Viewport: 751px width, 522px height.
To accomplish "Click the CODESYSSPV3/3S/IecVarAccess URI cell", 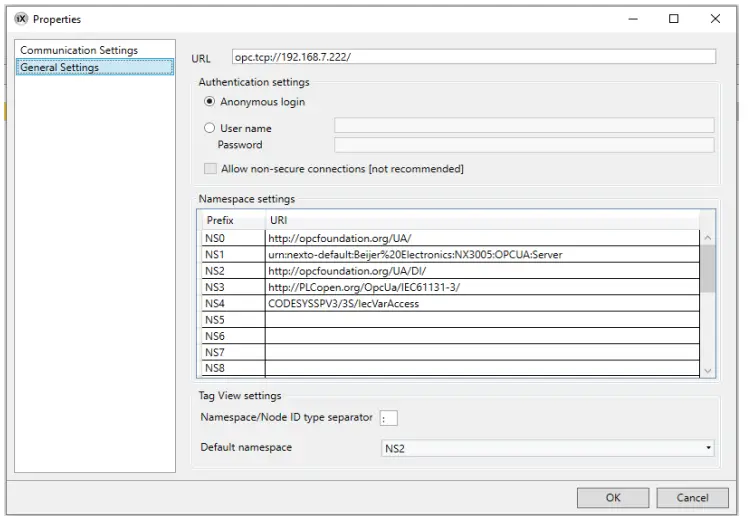I will tap(482, 303).
